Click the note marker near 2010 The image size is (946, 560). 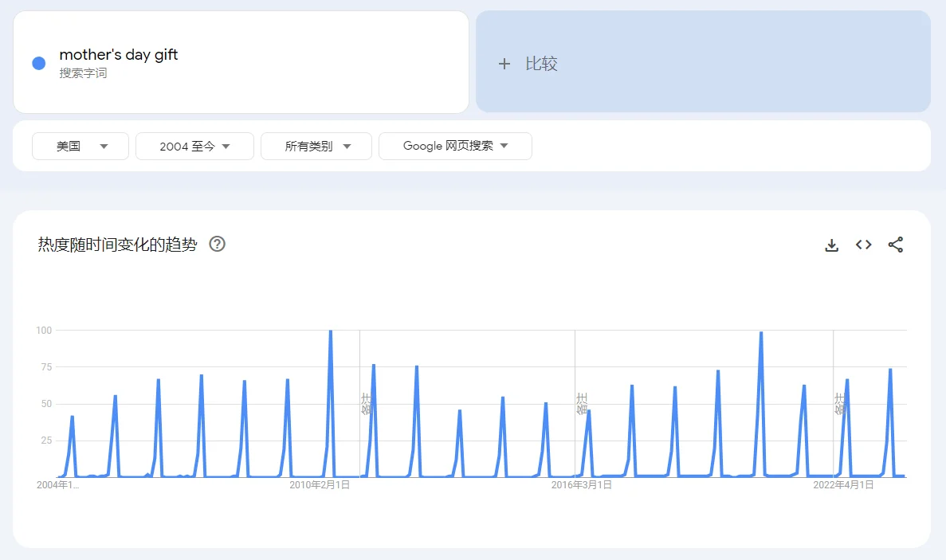click(366, 403)
